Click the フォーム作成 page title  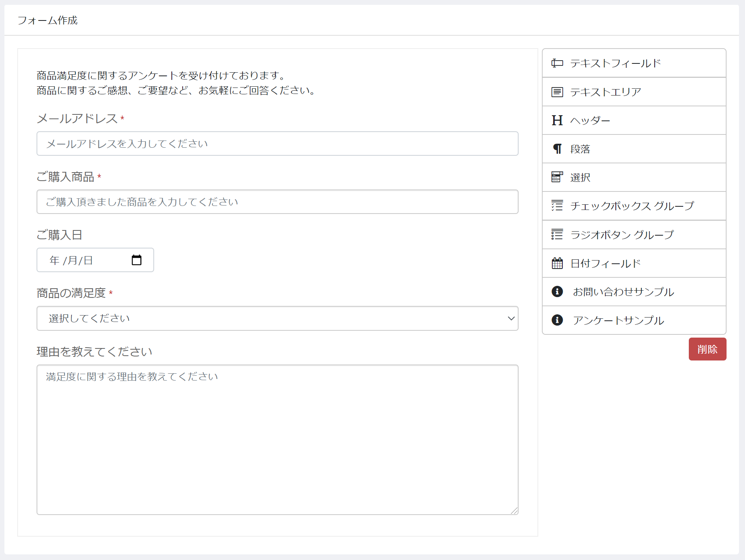pos(47,20)
